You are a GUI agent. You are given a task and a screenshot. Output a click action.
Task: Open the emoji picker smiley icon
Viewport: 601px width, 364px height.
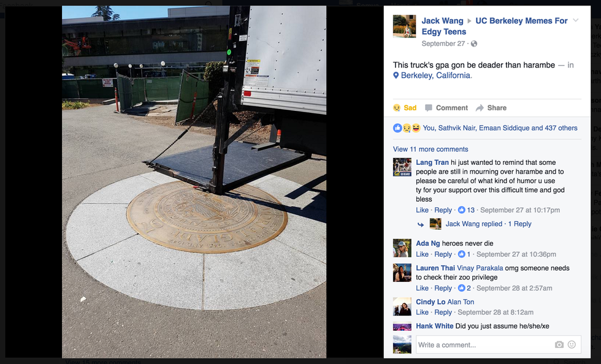(572, 344)
